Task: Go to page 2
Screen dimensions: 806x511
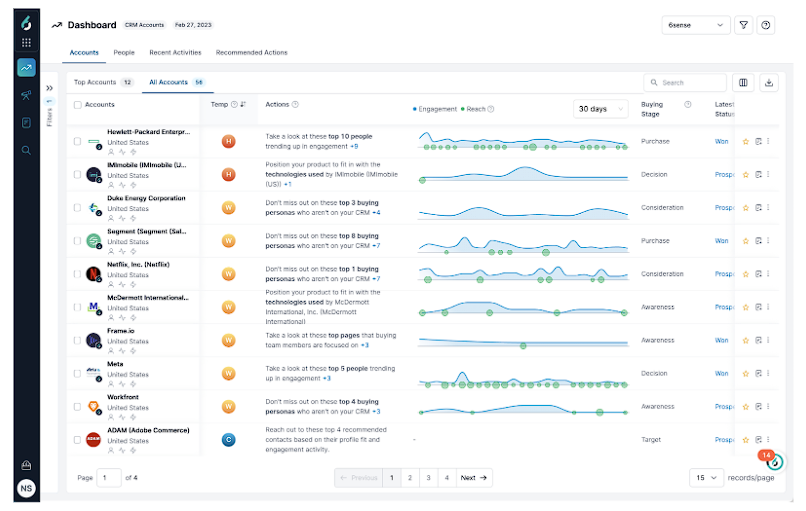Action: [410, 478]
